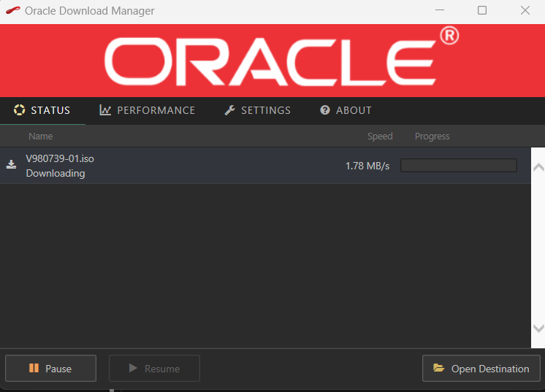545x392 pixels.
Task: Switch to the STATUS tab
Action: point(42,110)
